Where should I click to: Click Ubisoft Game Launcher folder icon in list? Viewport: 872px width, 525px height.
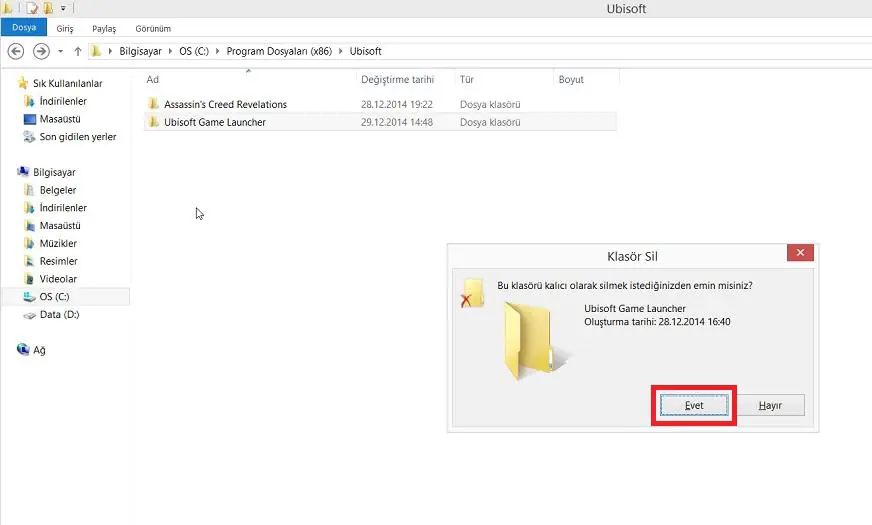pyautogui.click(x=153, y=122)
